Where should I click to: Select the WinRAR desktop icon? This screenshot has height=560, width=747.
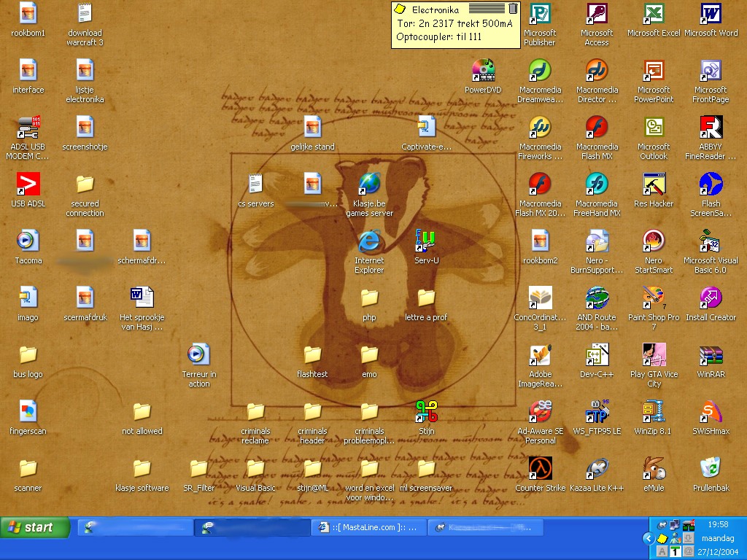click(x=711, y=356)
